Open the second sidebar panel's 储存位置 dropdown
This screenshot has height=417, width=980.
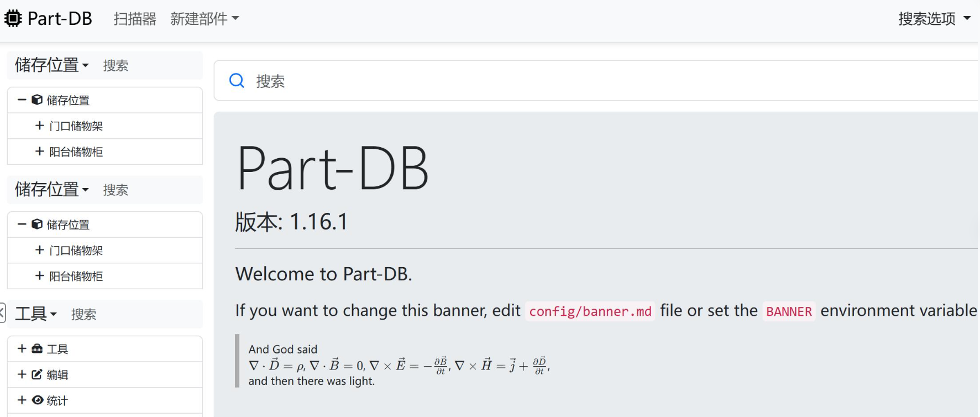(x=52, y=190)
